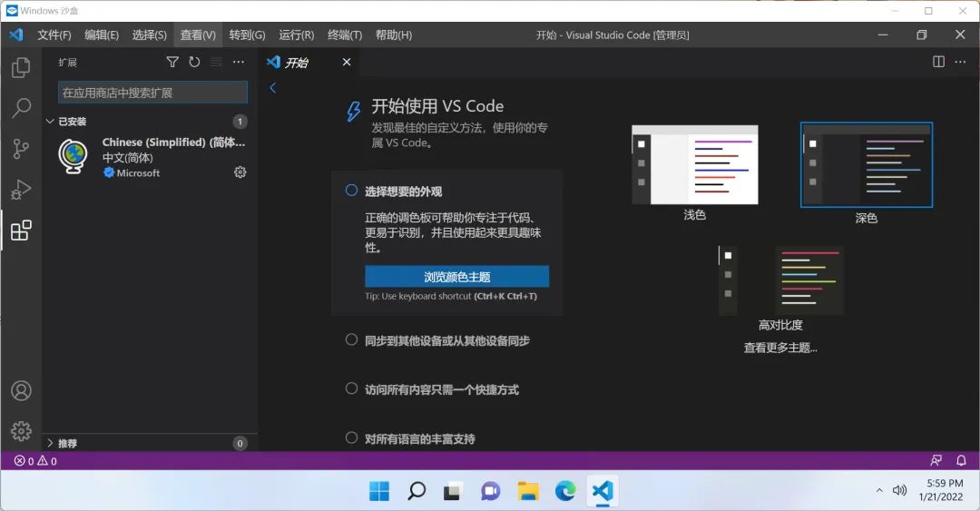This screenshot has height=511, width=980.
Task: Open the Explorer view in the activity bar
Action: (21, 67)
